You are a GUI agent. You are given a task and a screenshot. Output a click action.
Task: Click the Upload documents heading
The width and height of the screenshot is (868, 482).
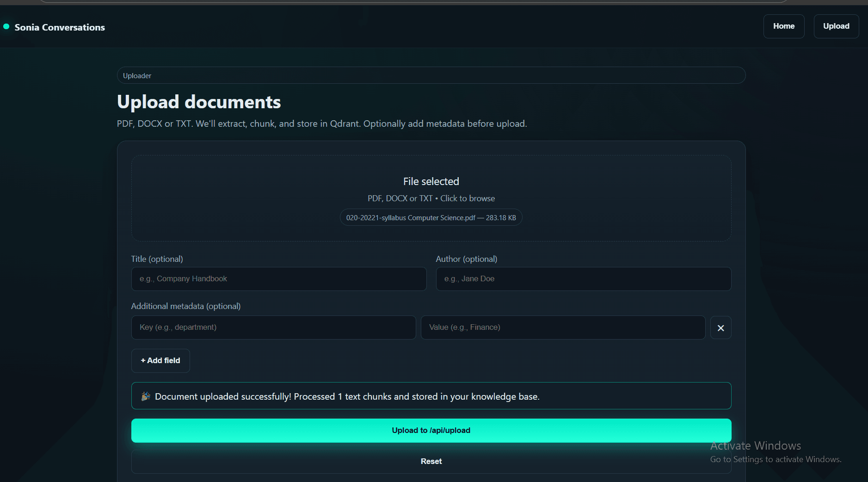[x=199, y=102]
